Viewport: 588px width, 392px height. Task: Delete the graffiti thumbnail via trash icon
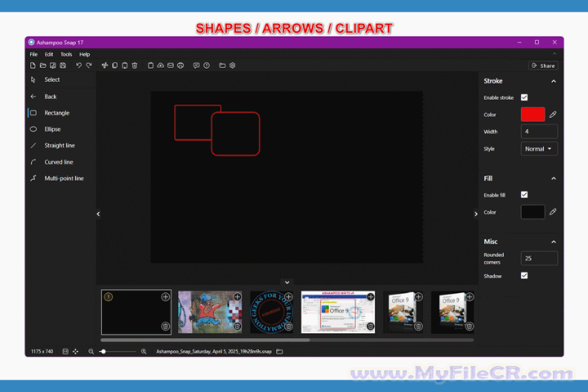coord(238,327)
